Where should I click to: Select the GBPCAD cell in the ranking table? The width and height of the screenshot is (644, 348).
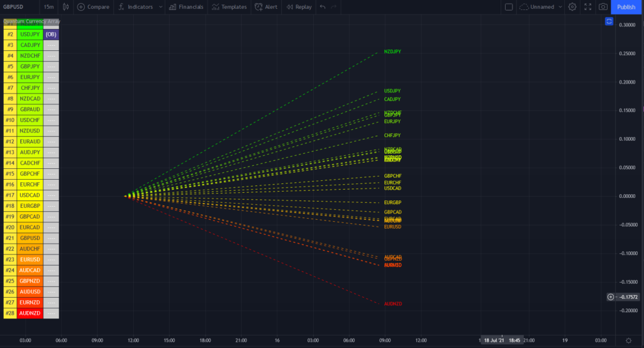tap(30, 217)
